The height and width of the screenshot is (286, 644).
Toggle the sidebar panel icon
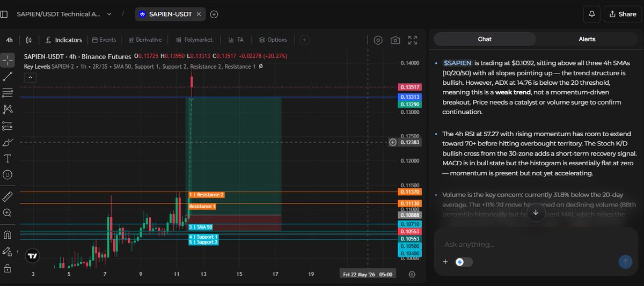click(4, 14)
